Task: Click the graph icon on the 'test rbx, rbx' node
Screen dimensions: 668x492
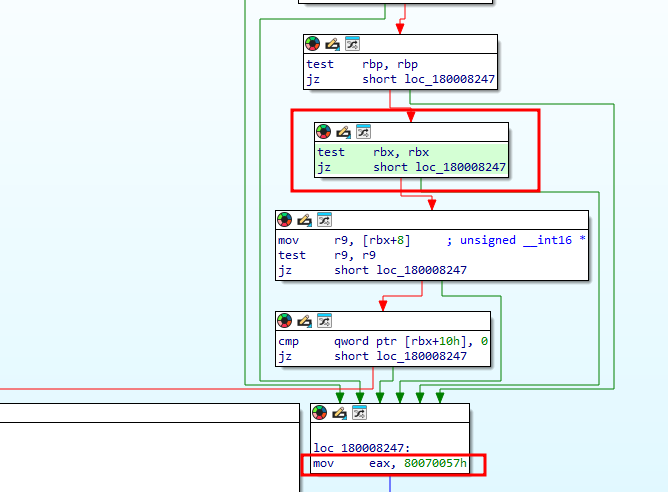Action: click(x=363, y=132)
